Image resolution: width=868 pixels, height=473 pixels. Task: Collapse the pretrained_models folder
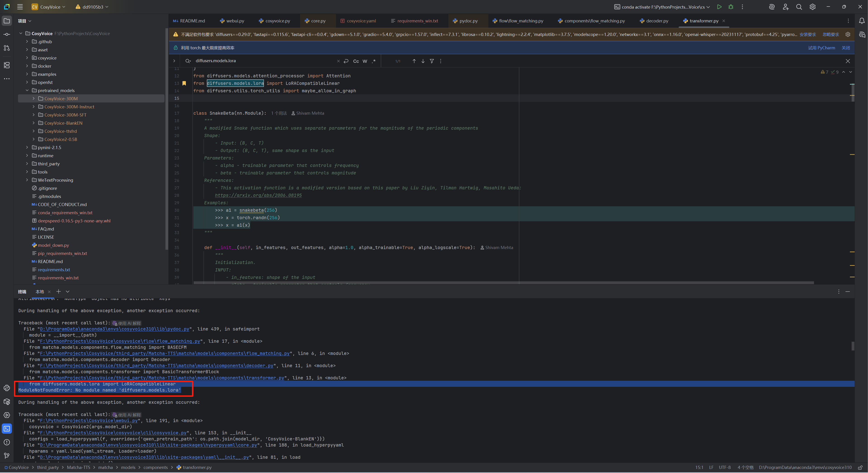point(27,90)
